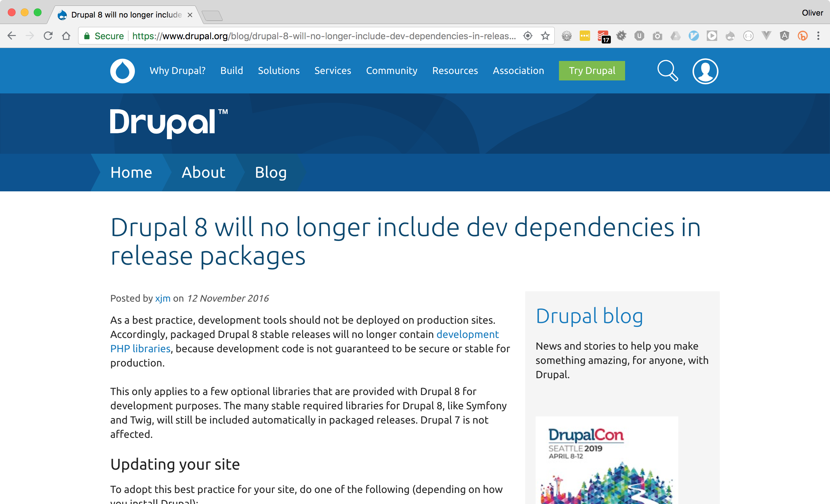Viewport: 830px width, 504px height.
Task: Reload the page with the refresh icon
Action: coord(48,36)
